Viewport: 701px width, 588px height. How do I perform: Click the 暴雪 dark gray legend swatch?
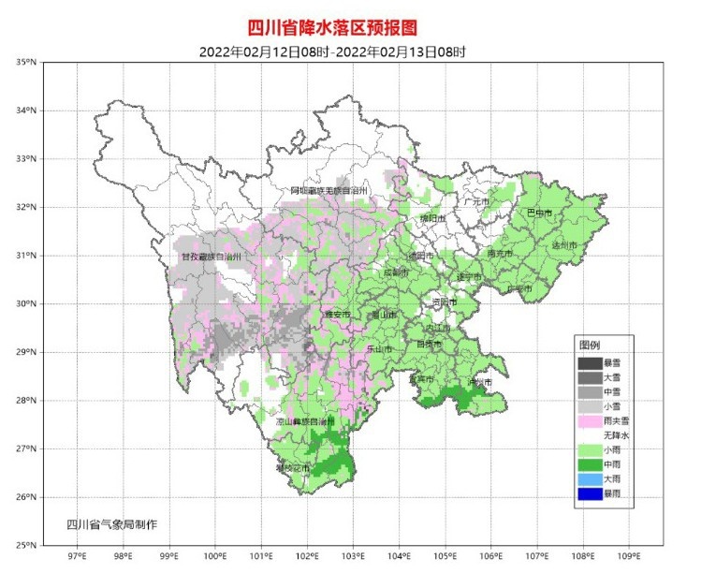coord(590,362)
